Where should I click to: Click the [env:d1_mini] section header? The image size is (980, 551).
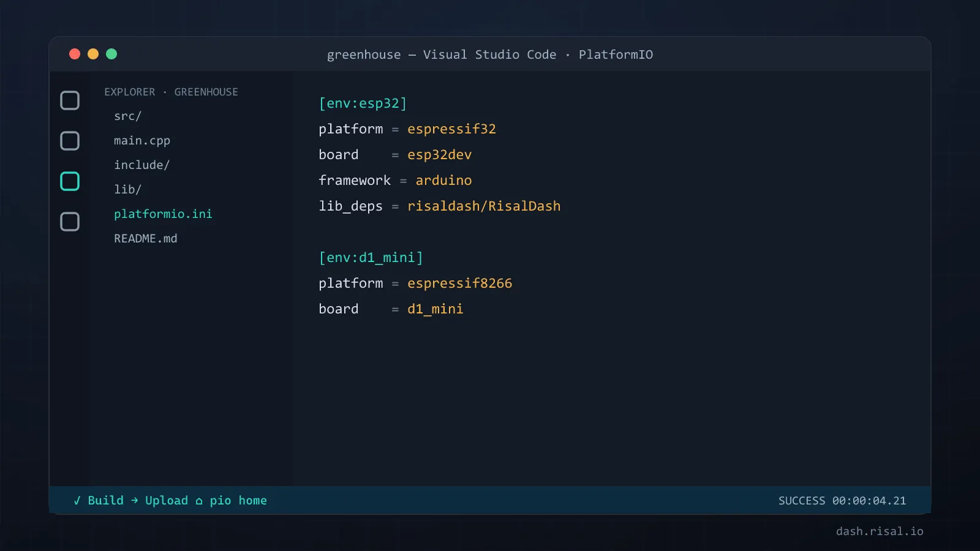[x=371, y=258]
